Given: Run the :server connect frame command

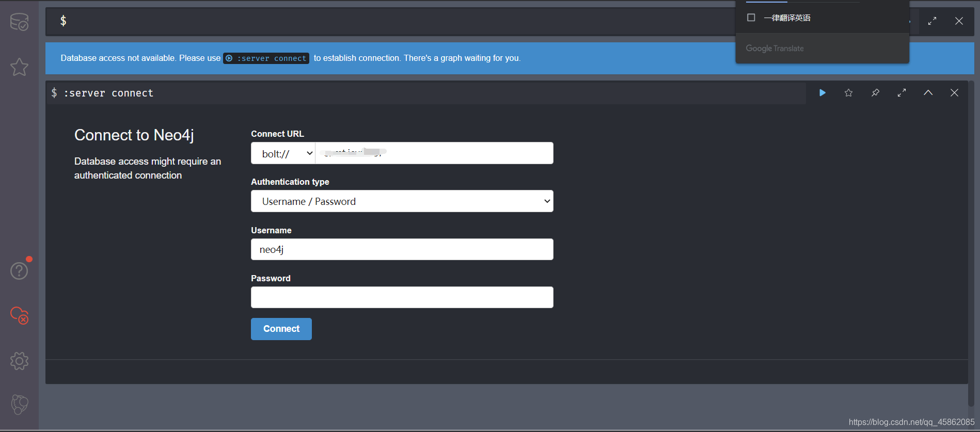Looking at the screenshot, I should (823, 93).
